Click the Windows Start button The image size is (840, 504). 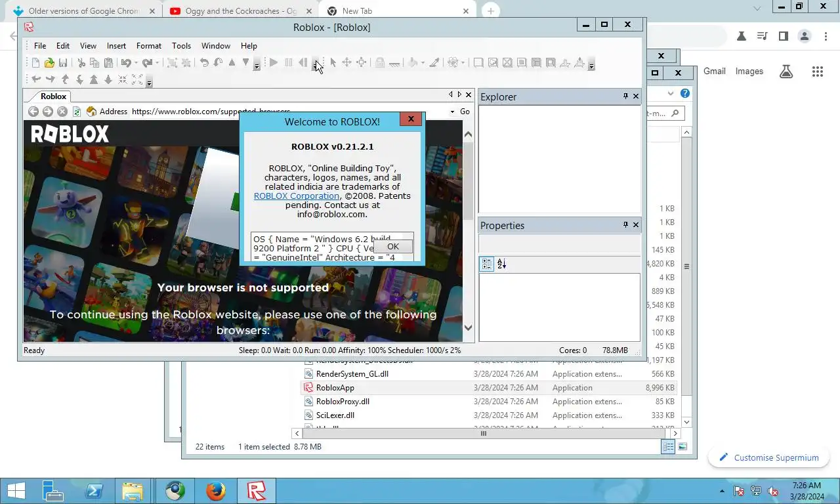click(16, 491)
